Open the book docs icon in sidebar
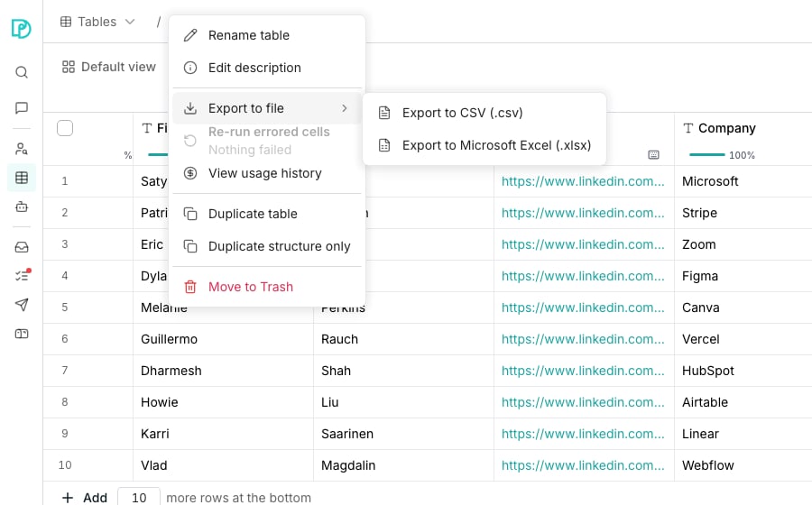The image size is (812, 505). [x=22, y=334]
